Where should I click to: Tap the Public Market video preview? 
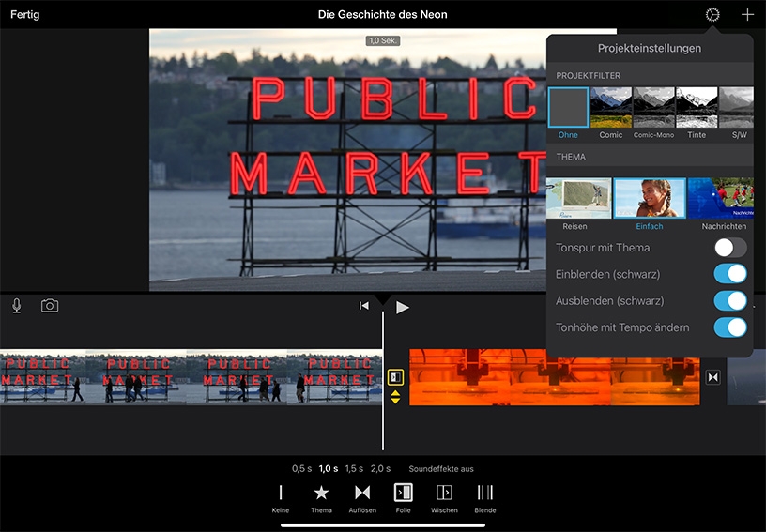click(347, 160)
